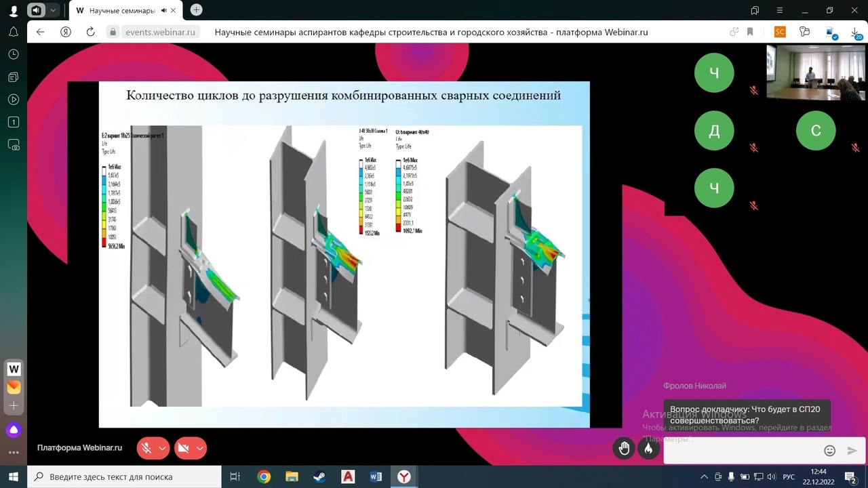
Task: Launch Alice voice assistant in sidebar
Action: (x=14, y=430)
